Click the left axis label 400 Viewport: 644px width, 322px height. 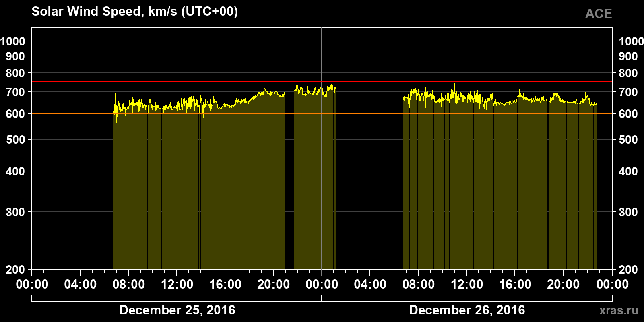click(15, 171)
